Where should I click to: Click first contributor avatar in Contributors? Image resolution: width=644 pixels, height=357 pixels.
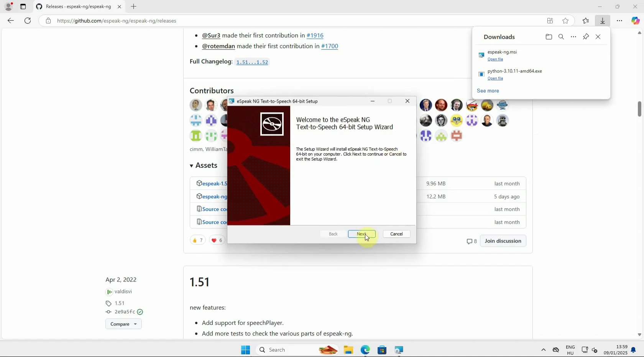coord(196,105)
